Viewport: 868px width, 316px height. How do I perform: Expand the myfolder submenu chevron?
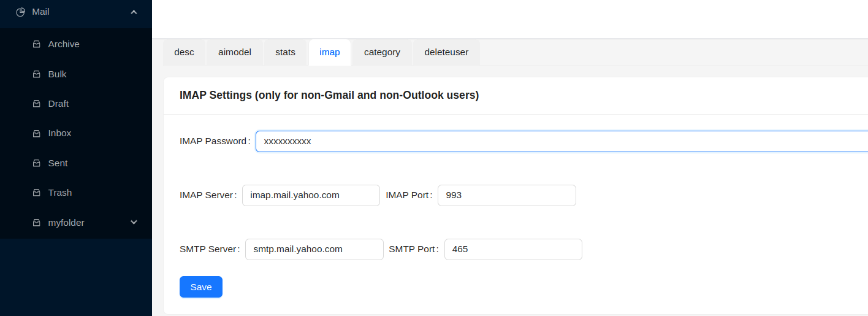pos(134,222)
